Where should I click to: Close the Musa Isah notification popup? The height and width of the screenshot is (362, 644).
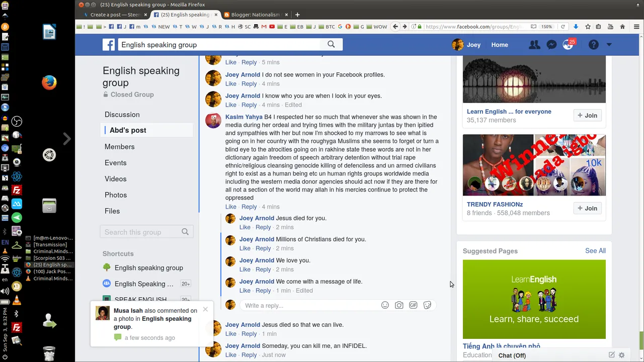[x=205, y=309]
